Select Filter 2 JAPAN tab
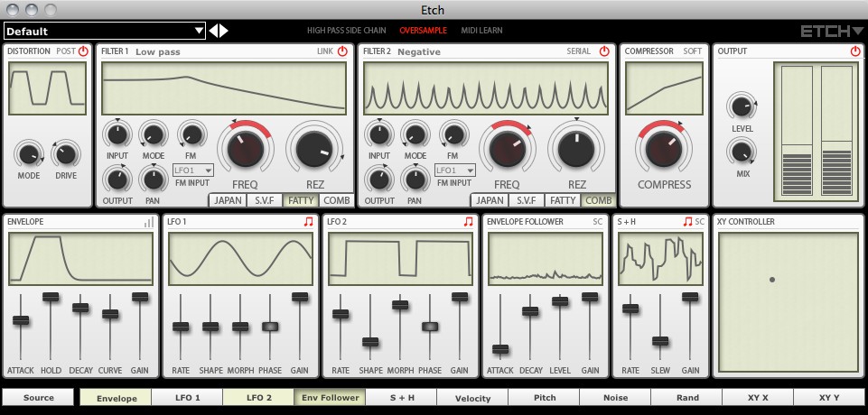868x415 pixels. coord(490,200)
